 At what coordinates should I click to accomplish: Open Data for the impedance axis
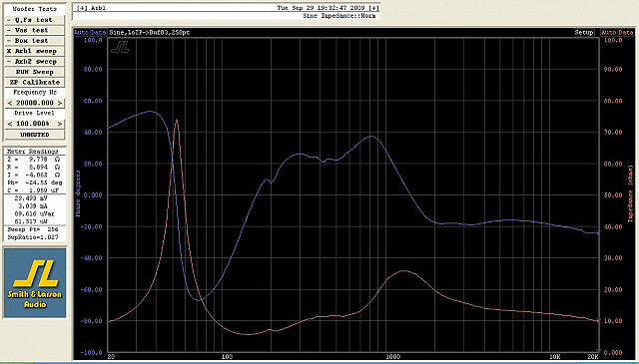pos(626,33)
